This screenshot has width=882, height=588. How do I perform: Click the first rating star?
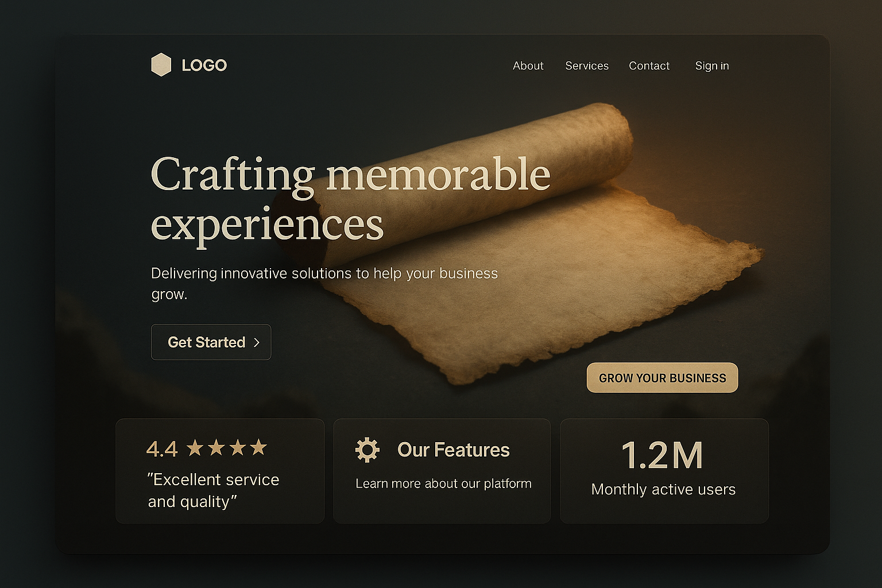195,447
